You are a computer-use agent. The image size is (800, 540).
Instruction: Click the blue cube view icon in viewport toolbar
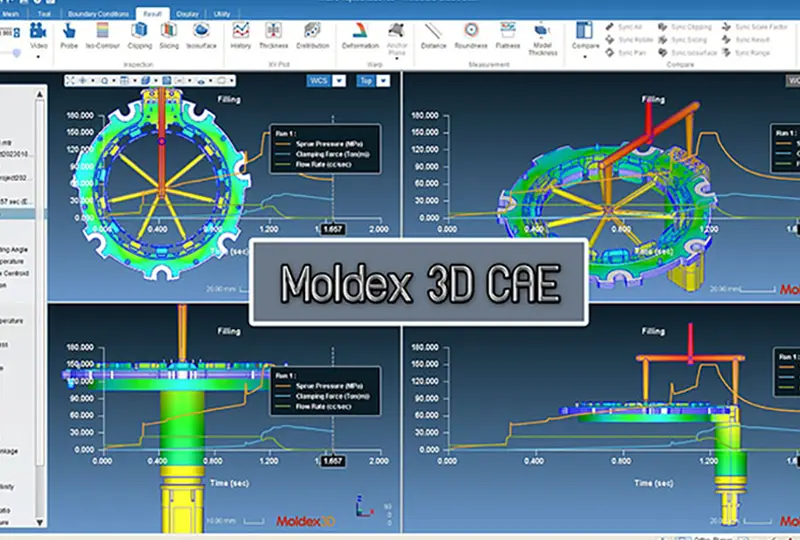pos(145,81)
